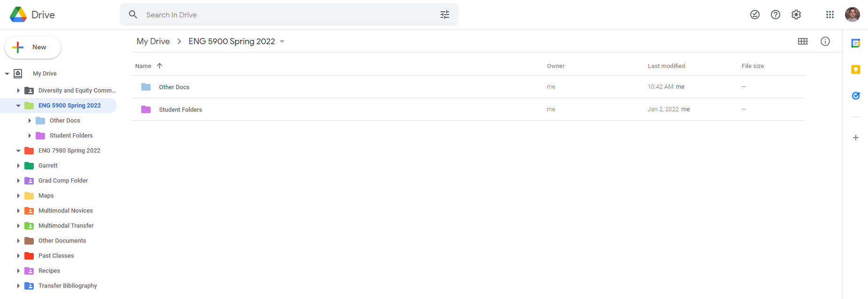The image size is (868, 299).
Task: Expand Student Folders subfolder in sidebar
Action: tap(30, 136)
